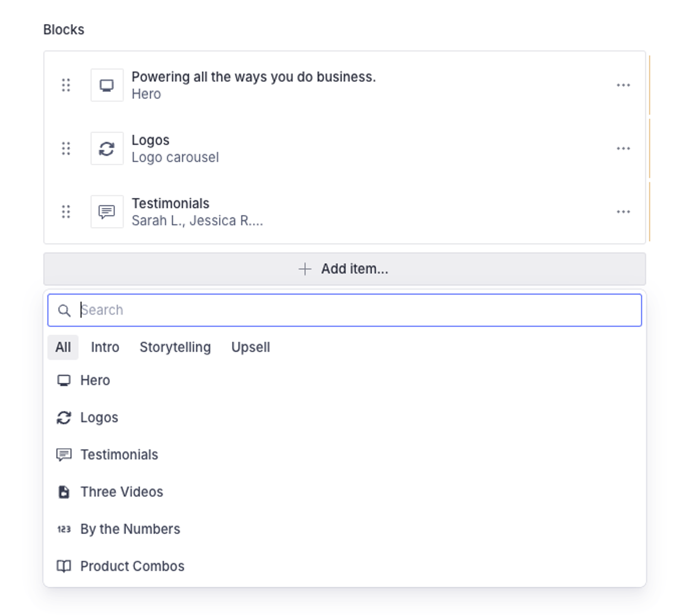Select the Upsell filter tab
Viewport: 689px width, 616px height.
[250, 347]
